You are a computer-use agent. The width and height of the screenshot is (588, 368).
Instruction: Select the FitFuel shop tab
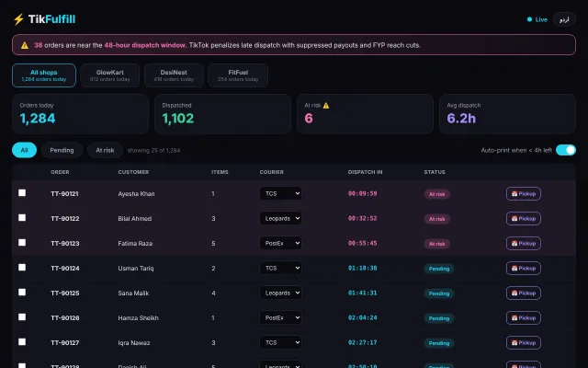(238, 75)
